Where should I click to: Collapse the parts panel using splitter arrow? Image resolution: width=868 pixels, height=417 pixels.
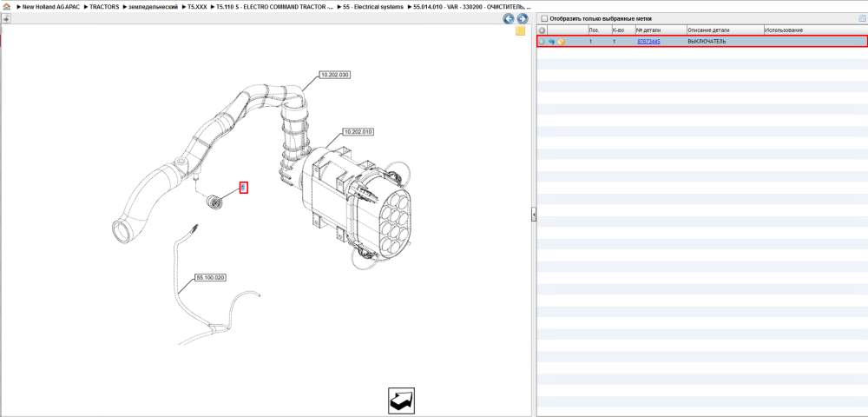tap(534, 214)
